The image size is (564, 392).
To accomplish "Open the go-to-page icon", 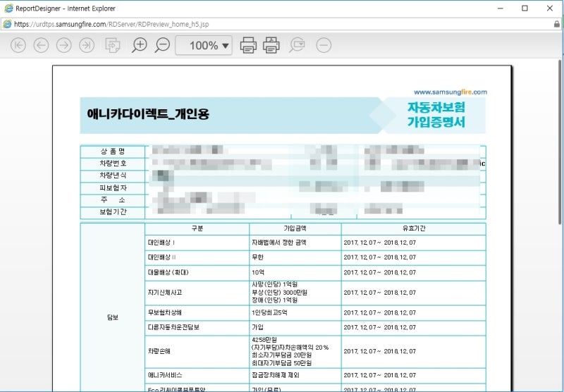I will point(113,45).
